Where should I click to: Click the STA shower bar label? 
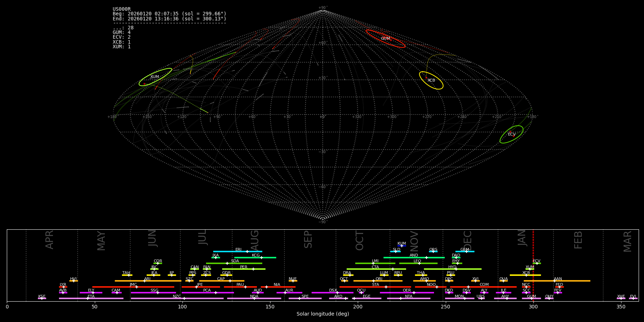(x=375, y=285)
